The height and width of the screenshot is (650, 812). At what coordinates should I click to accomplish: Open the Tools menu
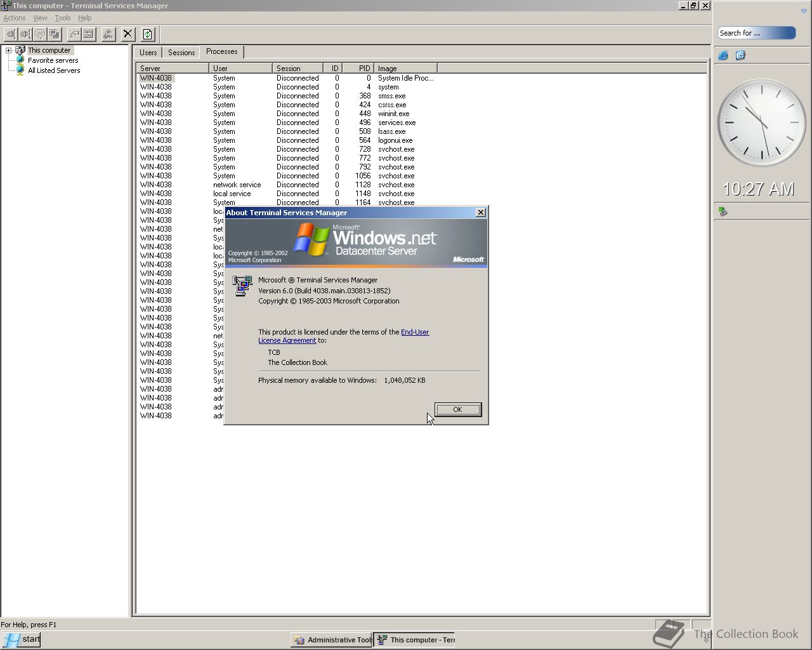(63, 18)
